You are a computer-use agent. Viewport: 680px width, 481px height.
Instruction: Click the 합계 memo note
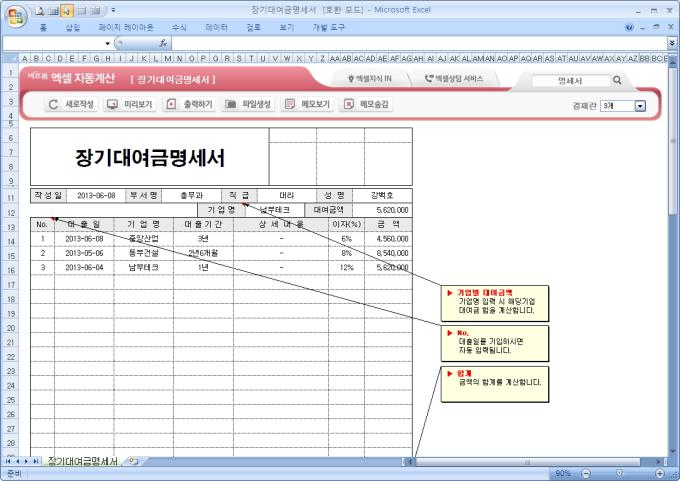coord(495,384)
